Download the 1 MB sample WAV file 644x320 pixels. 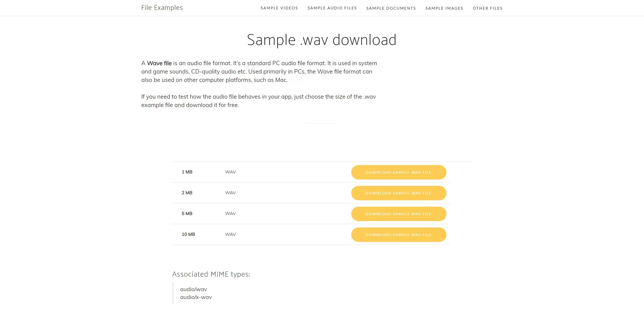pyautogui.click(x=398, y=172)
